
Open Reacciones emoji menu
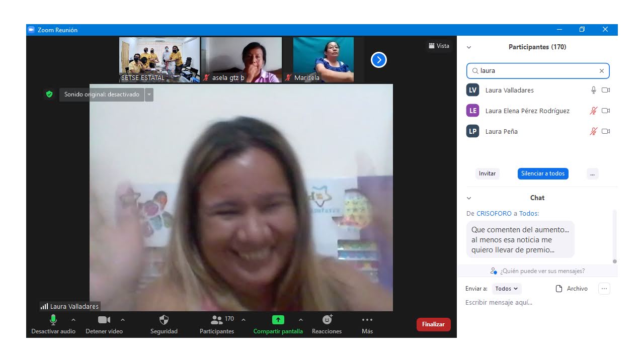pos(327,320)
